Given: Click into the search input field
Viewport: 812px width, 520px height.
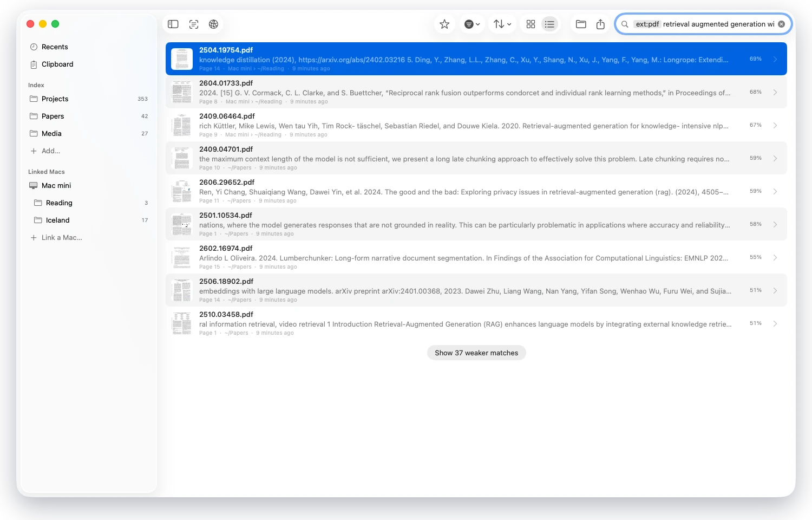Looking at the screenshot, I should 704,24.
